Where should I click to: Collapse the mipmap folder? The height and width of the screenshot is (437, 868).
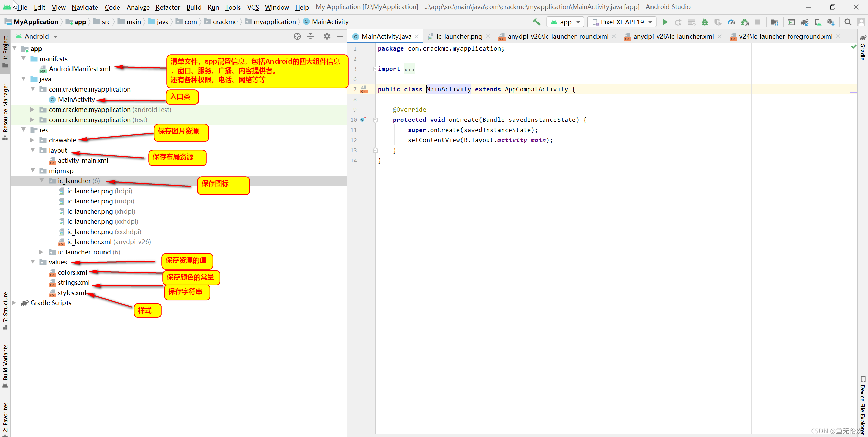point(33,171)
